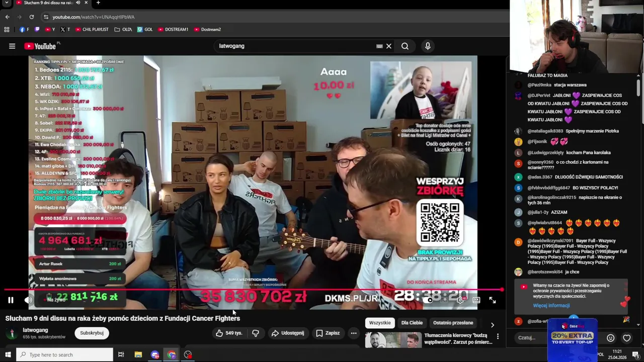The width and height of the screenshot is (644, 362).
Task: Open the YouTube Y bookmark
Action: tap(50, 29)
